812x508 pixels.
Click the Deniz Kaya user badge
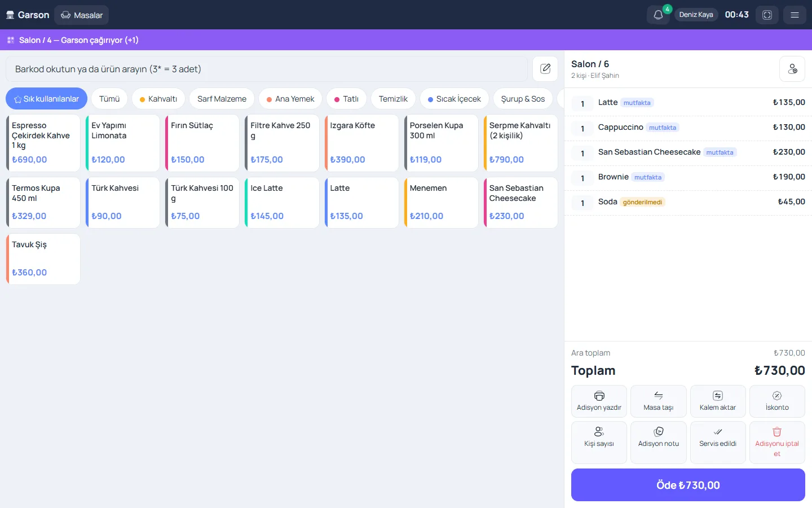[x=696, y=15]
